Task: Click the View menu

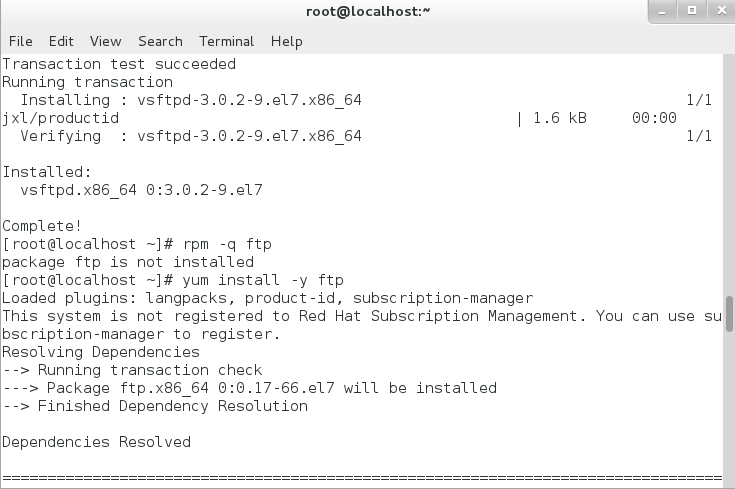Action: point(105,41)
